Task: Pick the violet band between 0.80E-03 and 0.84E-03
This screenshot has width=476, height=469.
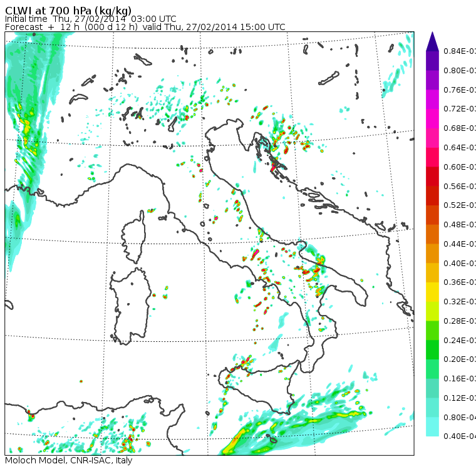Action: point(432,61)
